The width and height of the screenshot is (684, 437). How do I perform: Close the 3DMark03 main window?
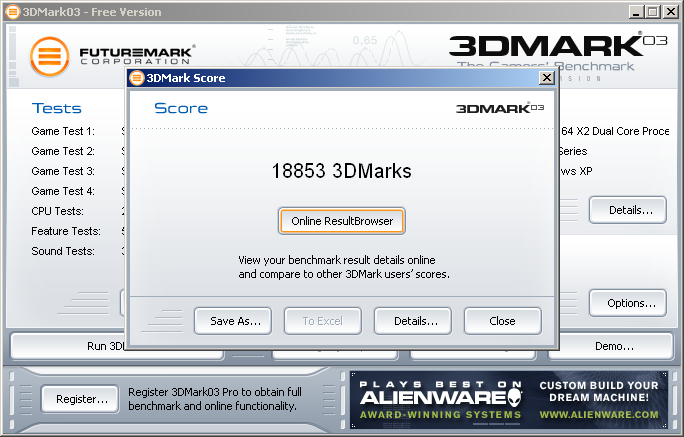click(670, 12)
